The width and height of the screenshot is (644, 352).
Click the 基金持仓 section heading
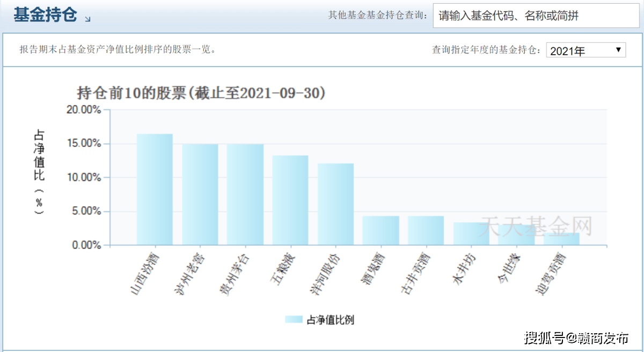[x=45, y=15]
